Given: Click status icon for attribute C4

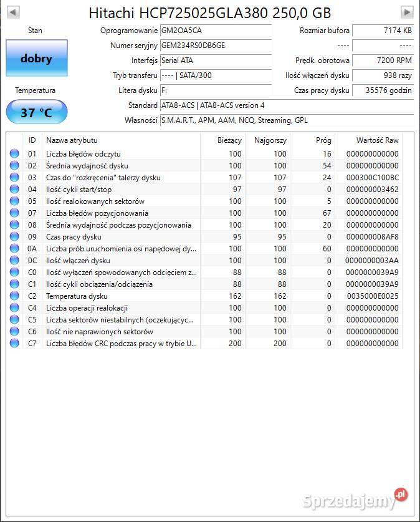Looking at the screenshot, I should point(14,307).
